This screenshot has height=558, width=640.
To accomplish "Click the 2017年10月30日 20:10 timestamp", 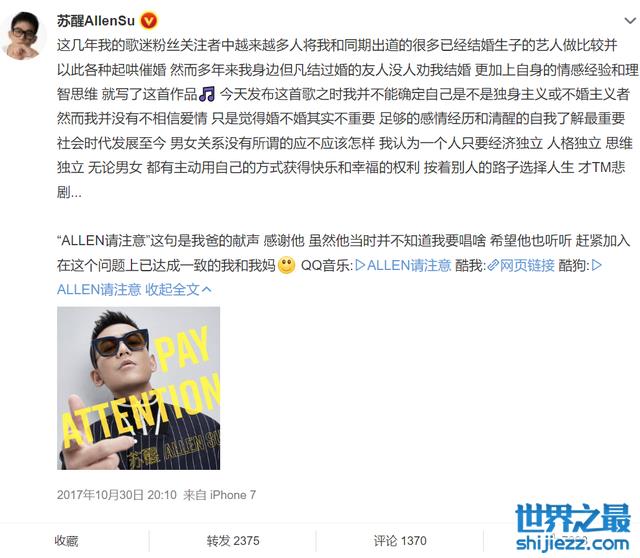I will point(117,495).
